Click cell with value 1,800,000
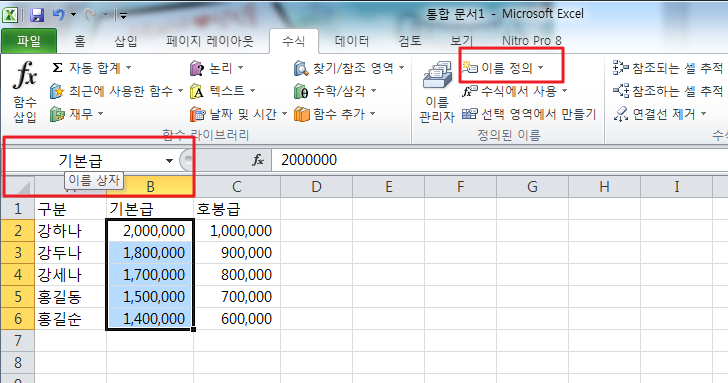 pos(150,253)
